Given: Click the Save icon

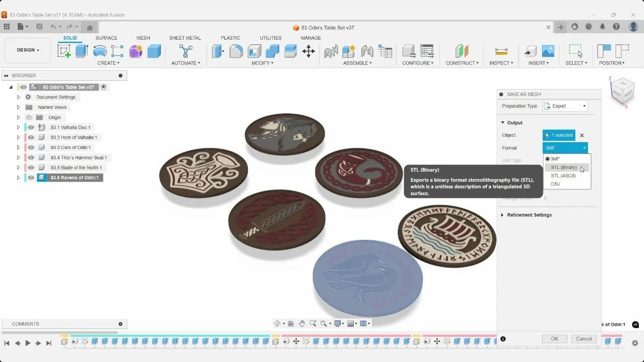Looking at the screenshot, I should [x=39, y=27].
